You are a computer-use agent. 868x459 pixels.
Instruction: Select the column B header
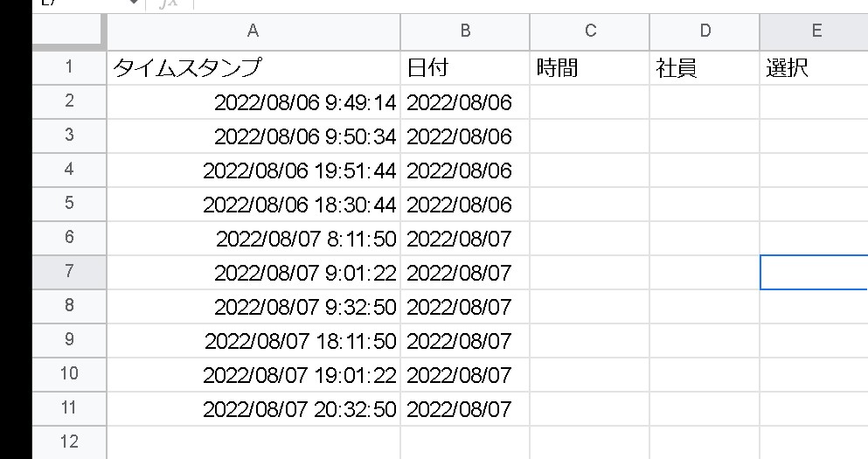465,31
